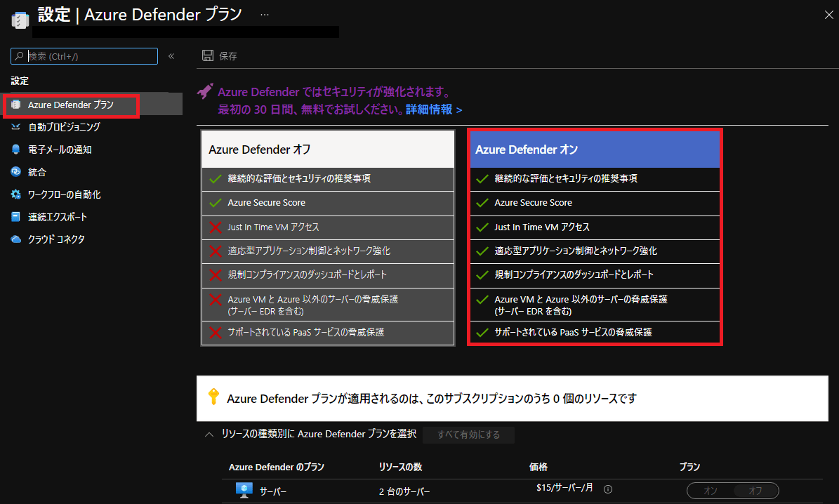Click red X beside 規制コンプライアンス in オフ card
The height and width of the screenshot is (504, 839).
click(x=216, y=275)
